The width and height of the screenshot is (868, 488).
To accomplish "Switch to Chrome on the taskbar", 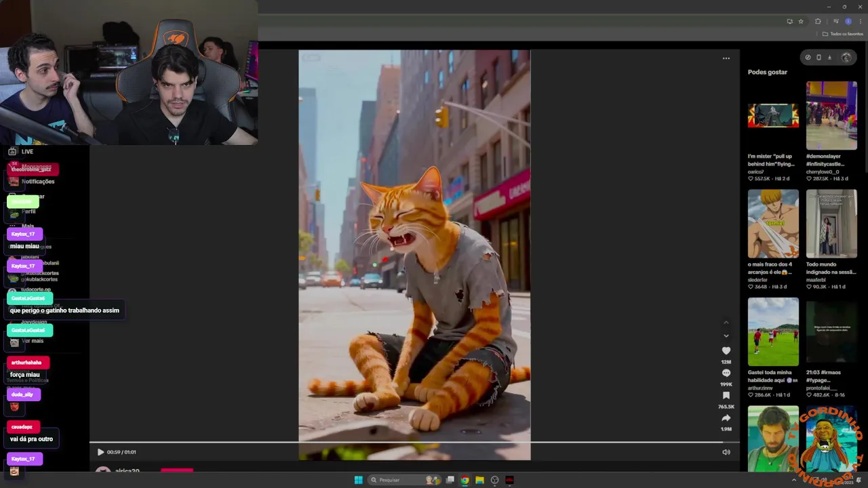I will pos(465,480).
